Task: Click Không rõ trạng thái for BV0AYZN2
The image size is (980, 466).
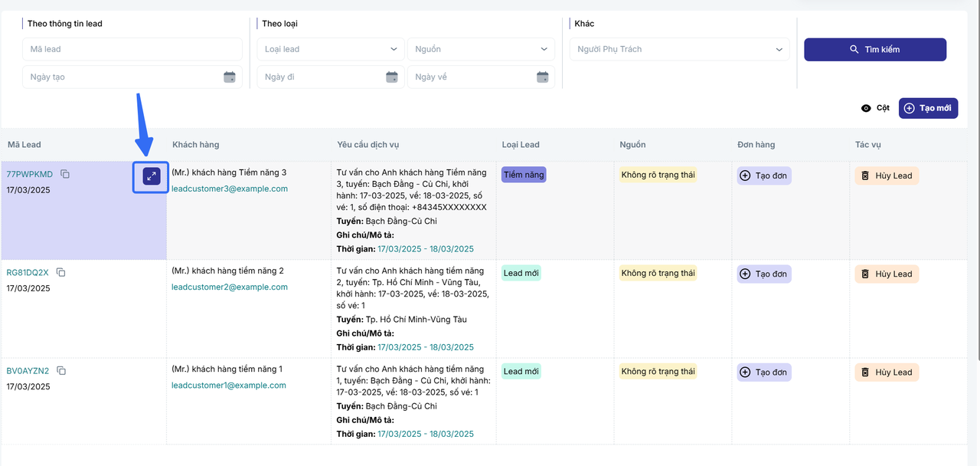Action: pyautogui.click(x=658, y=371)
